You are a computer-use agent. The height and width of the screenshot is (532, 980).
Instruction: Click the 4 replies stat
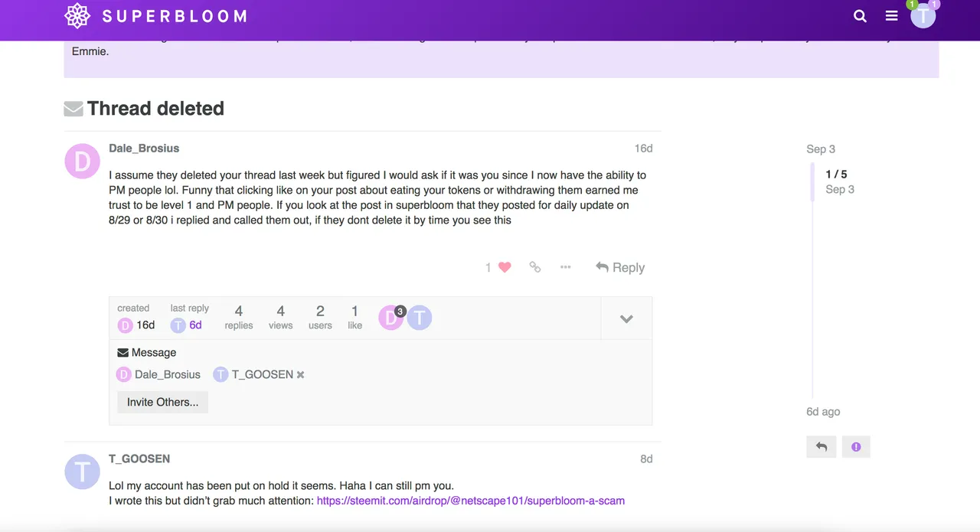pos(239,317)
